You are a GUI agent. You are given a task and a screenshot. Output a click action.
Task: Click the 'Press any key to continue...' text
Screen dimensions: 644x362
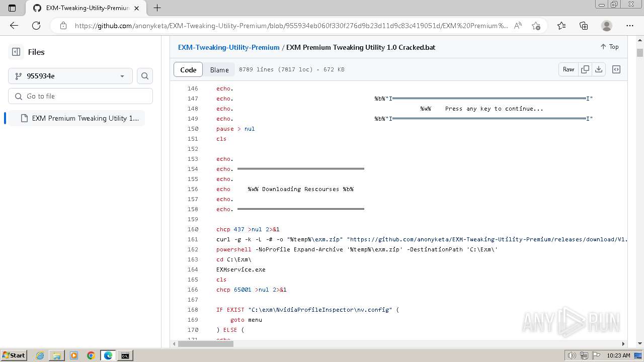point(494,109)
